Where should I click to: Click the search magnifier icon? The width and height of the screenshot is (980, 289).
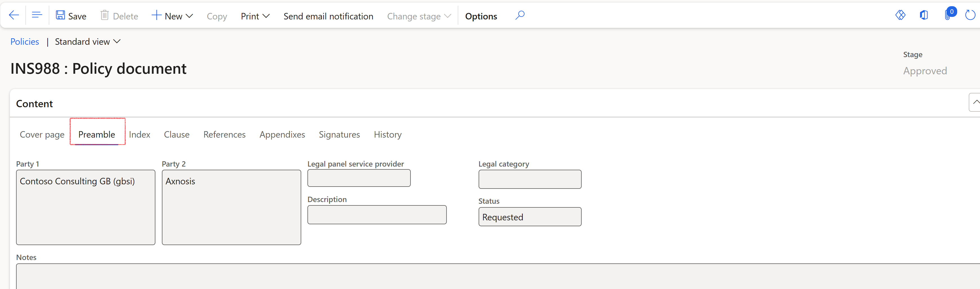pyautogui.click(x=520, y=15)
